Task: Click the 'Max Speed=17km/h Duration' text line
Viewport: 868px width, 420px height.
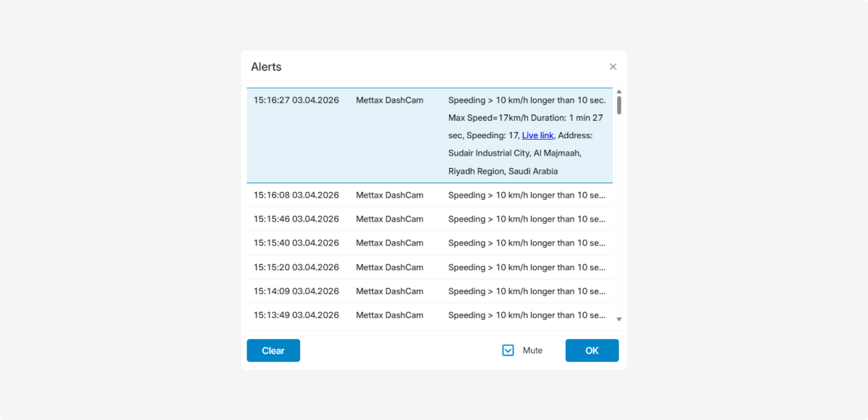Action: click(527, 117)
